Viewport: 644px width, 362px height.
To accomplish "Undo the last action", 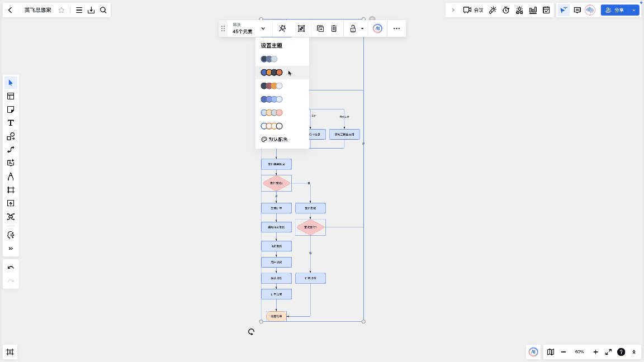I will [x=11, y=268].
